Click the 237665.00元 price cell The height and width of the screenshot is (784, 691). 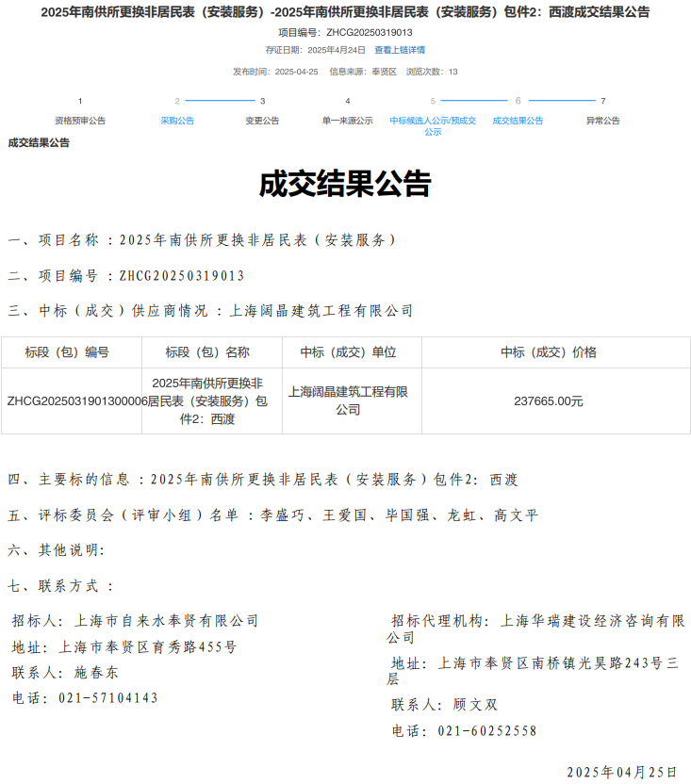click(548, 401)
